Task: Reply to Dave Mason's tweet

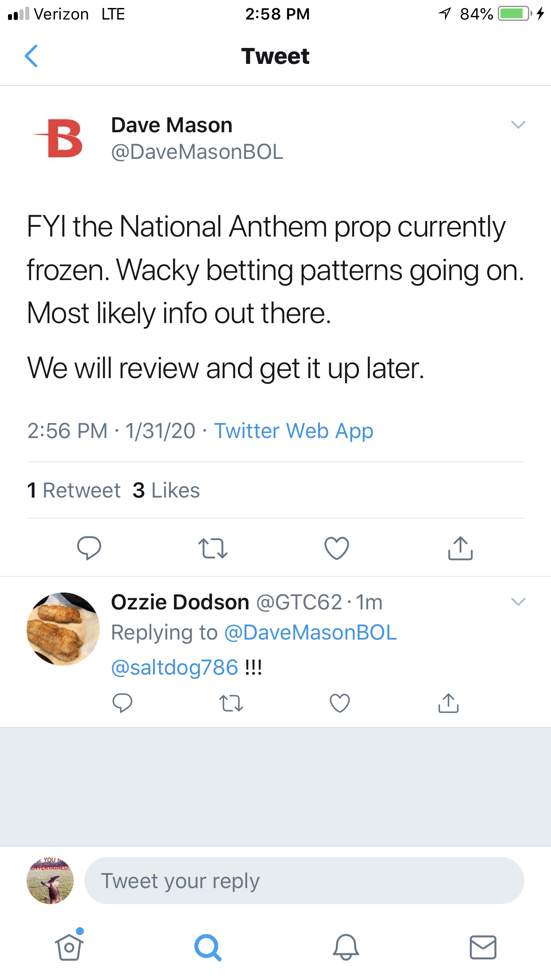Action: tap(89, 548)
